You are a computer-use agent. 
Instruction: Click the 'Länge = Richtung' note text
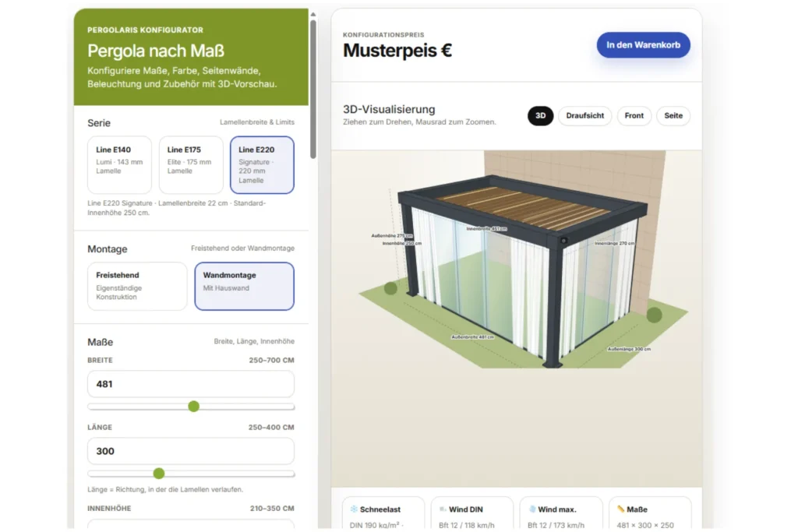click(x=165, y=489)
